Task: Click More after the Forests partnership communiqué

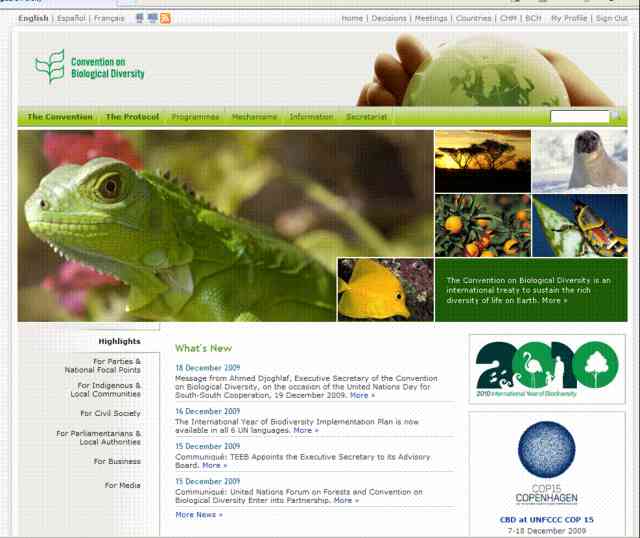Action: coord(346,500)
